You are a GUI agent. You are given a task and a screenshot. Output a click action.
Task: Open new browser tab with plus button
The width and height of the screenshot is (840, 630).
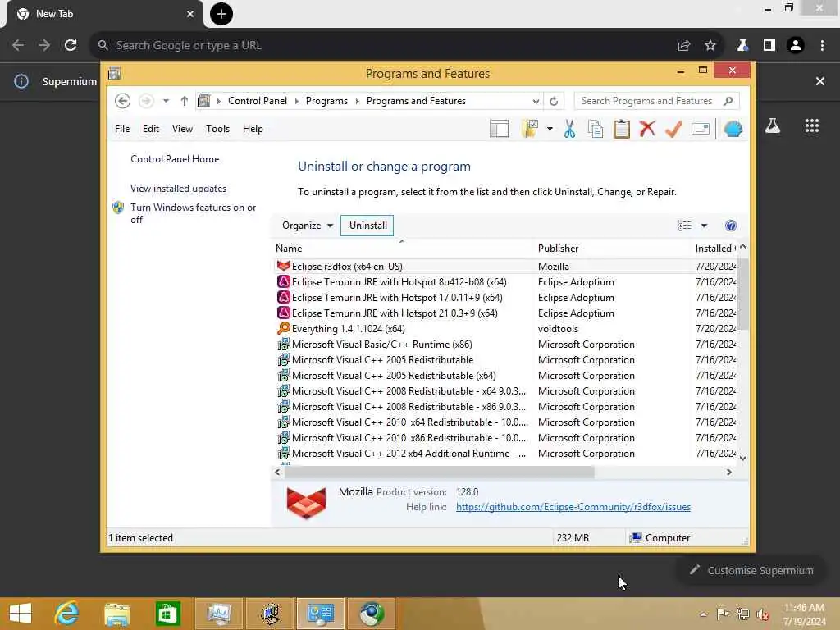click(x=221, y=14)
